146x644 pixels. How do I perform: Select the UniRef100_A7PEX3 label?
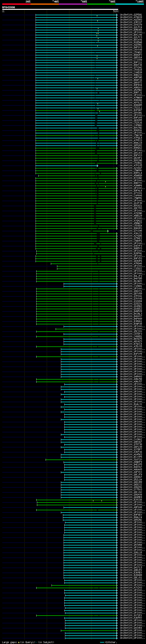(131, 140)
